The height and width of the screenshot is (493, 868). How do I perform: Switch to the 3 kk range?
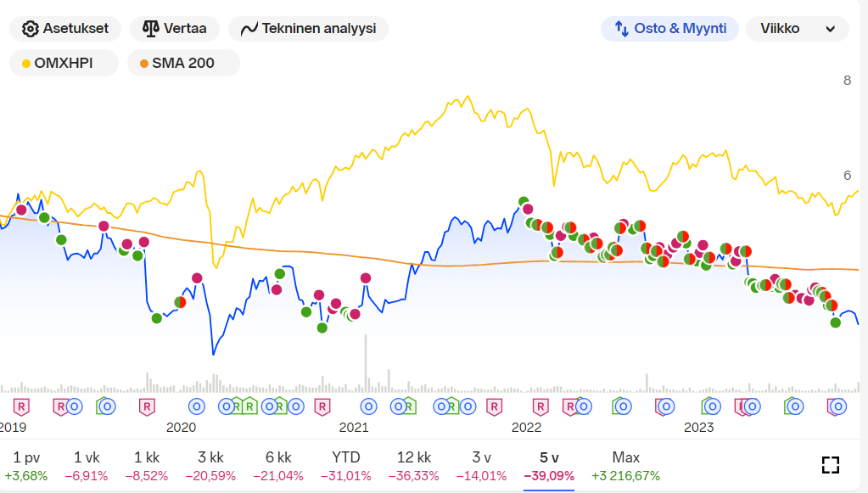[x=210, y=466]
